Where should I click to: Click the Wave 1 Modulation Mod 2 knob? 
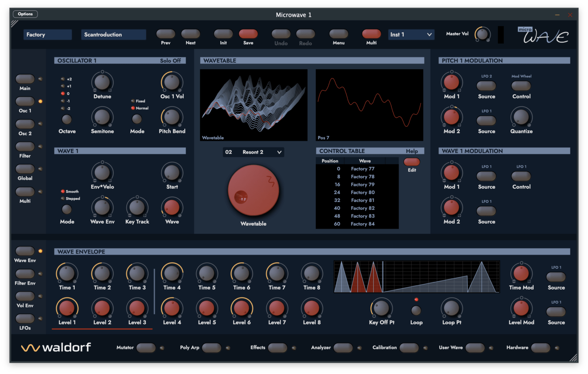(451, 207)
